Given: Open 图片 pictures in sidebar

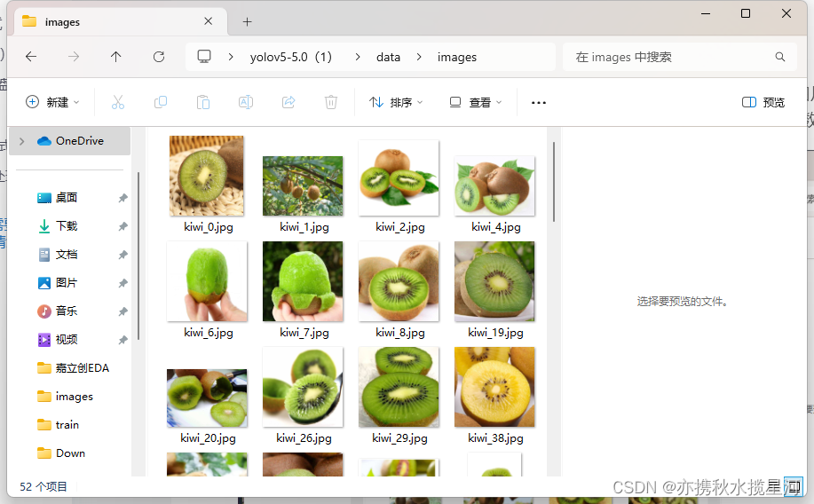Looking at the screenshot, I should (67, 283).
